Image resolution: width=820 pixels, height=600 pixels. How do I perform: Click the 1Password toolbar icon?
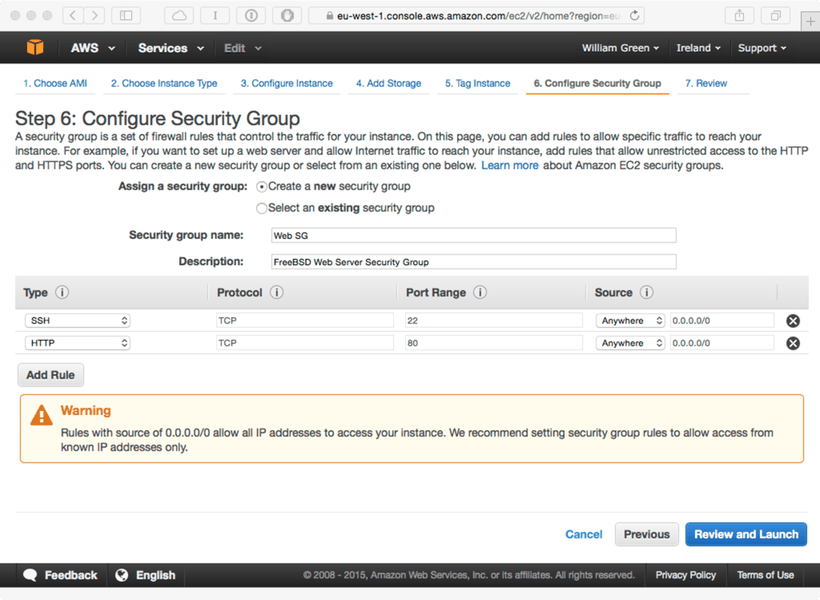click(x=251, y=15)
